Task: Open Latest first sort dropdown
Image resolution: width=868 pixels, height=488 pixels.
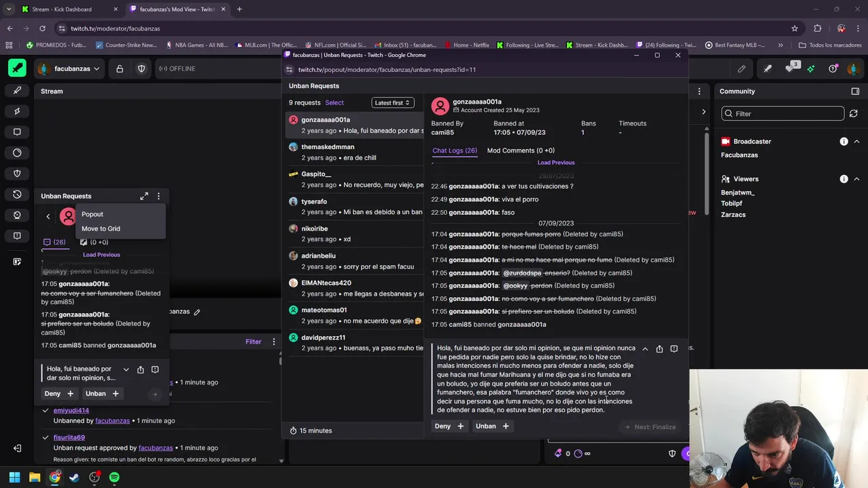Action: tap(393, 102)
